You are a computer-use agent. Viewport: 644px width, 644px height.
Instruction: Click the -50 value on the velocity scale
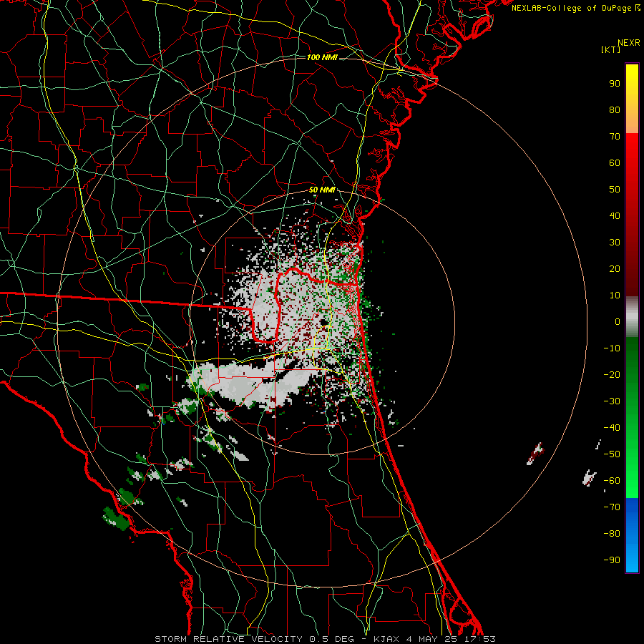tap(612, 454)
